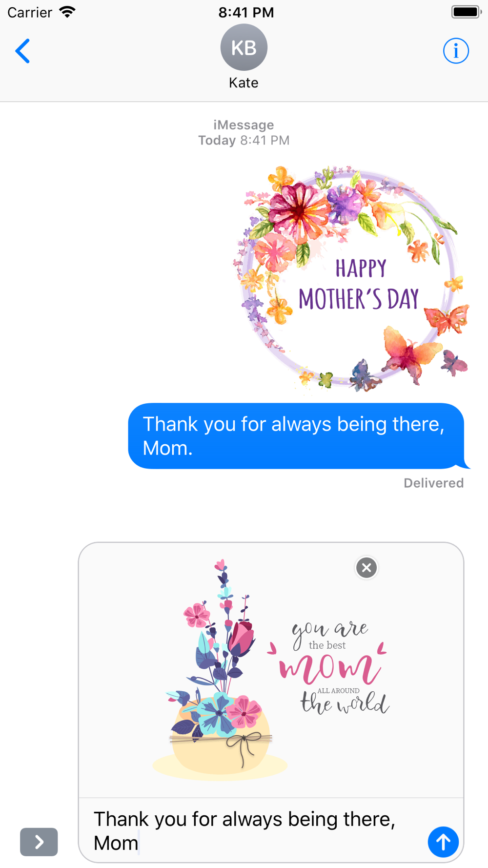This screenshot has width=488, height=868.
Task: Expand app drawer with gray chevron button
Action: tap(39, 842)
